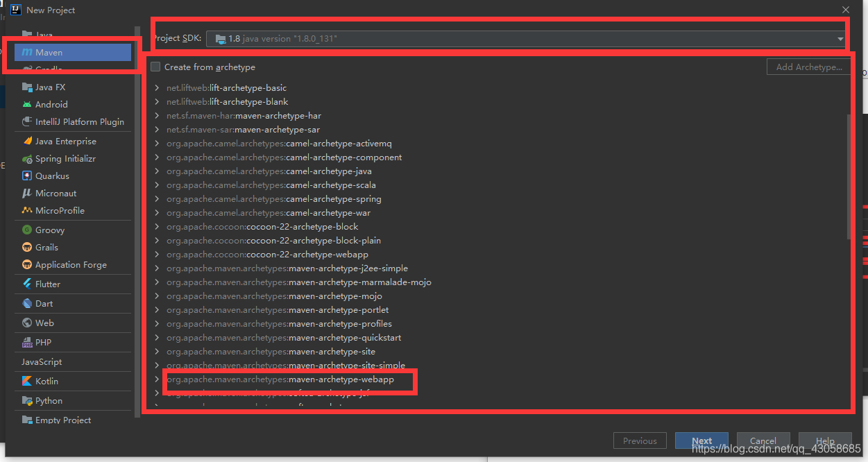Select cocoon-22-archetype-block-plain archetype
Screen dimensions: 868x462
(x=273, y=241)
